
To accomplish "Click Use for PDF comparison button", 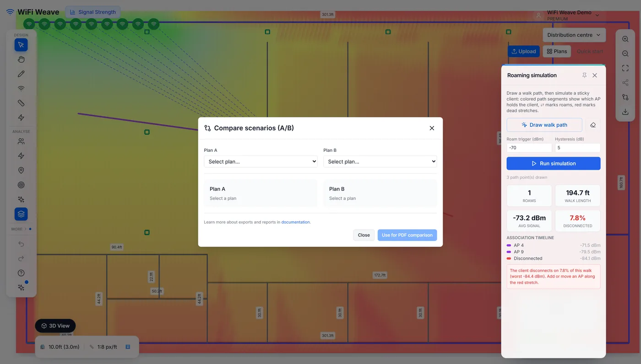I will coord(407,235).
